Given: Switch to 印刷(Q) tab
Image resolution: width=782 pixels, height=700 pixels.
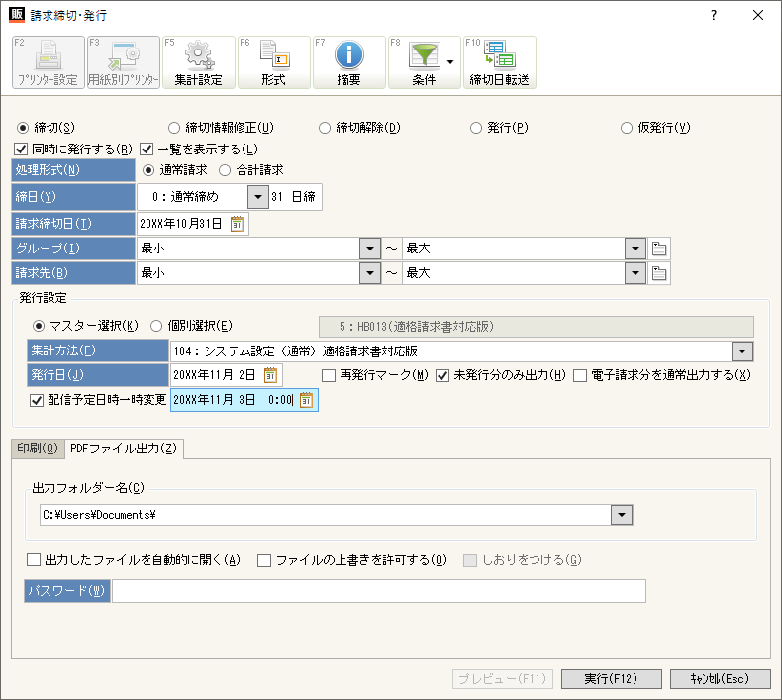Looking at the screenshot, I should pos(38,449).
